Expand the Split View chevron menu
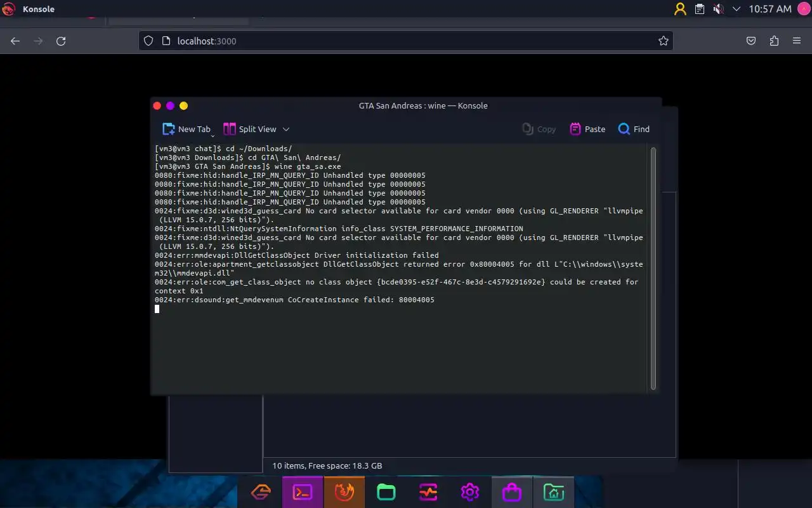The image size is (812, 508). coord(285,129)
